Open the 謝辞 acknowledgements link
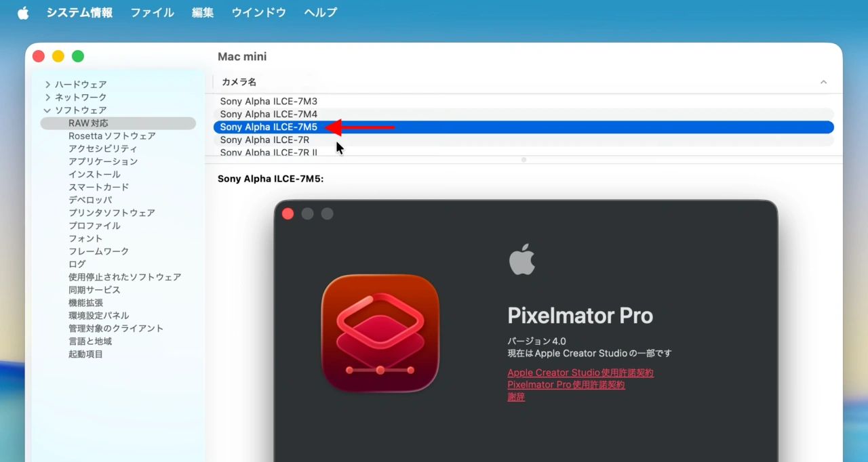 pos(516,397)
